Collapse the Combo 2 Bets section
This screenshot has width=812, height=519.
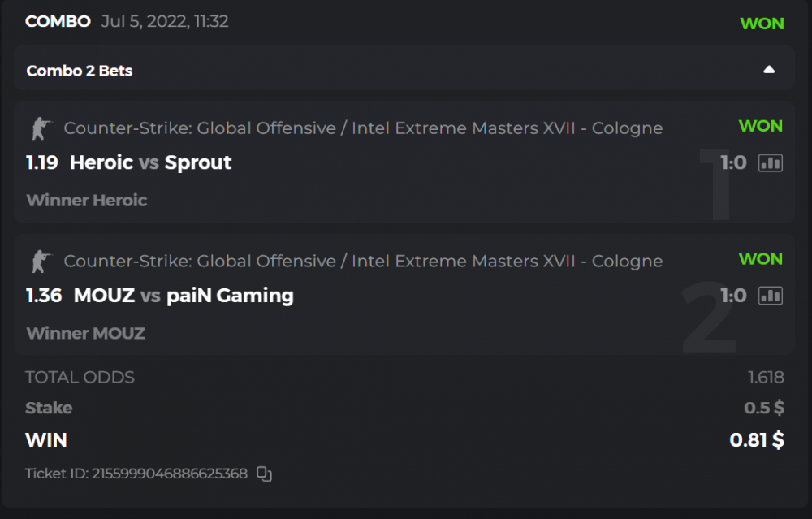pos(769,70)
